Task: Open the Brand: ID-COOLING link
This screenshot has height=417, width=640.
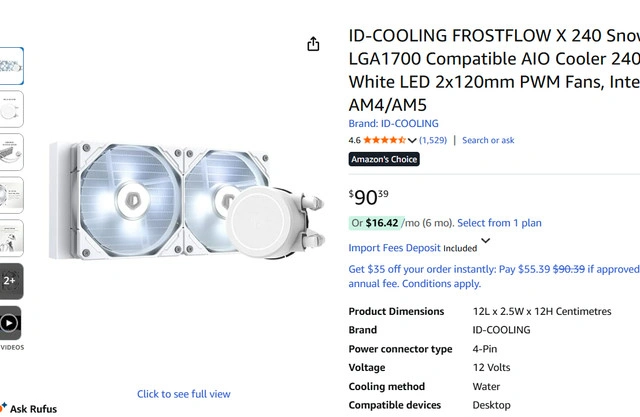Action: tap(393, 124)
